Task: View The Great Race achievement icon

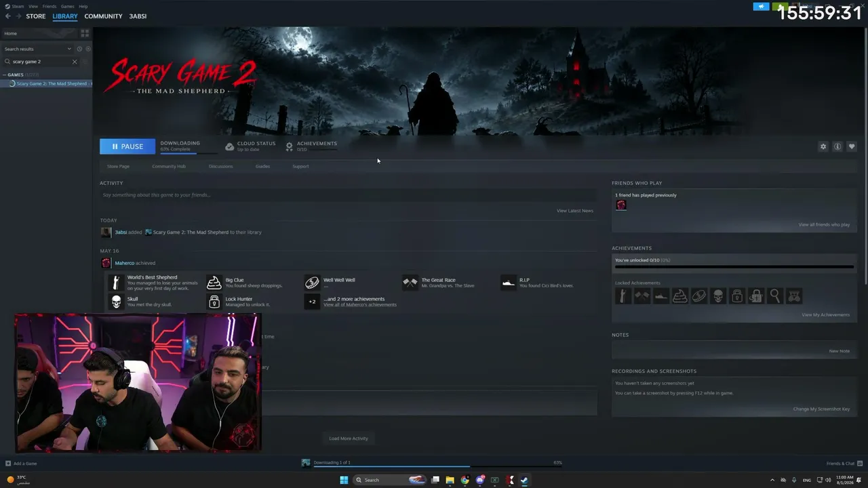Action: pos(410,283)
